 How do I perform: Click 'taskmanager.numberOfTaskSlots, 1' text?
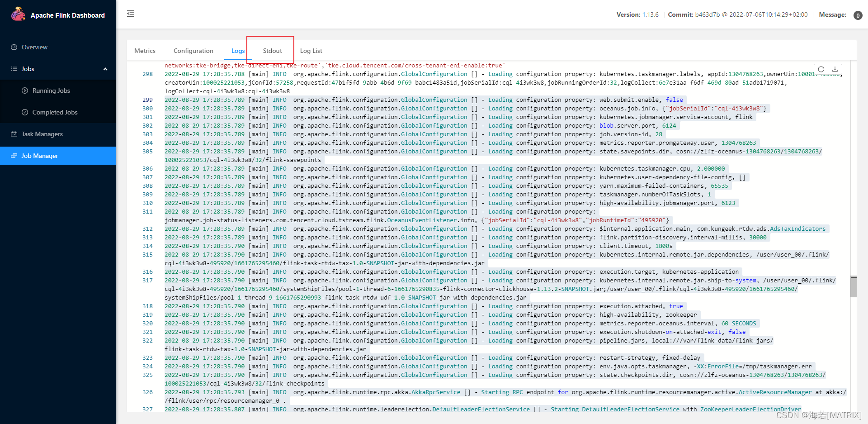(655, 194)
